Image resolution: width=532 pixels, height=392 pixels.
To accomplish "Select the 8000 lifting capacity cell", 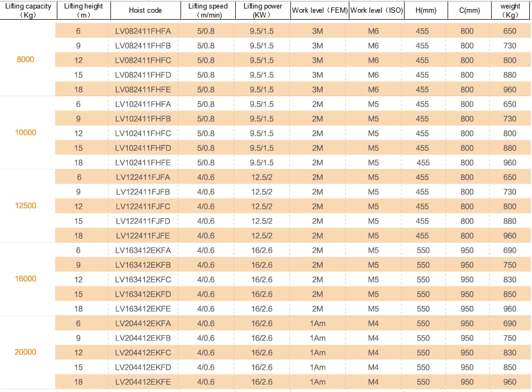I will click(25, 59).
